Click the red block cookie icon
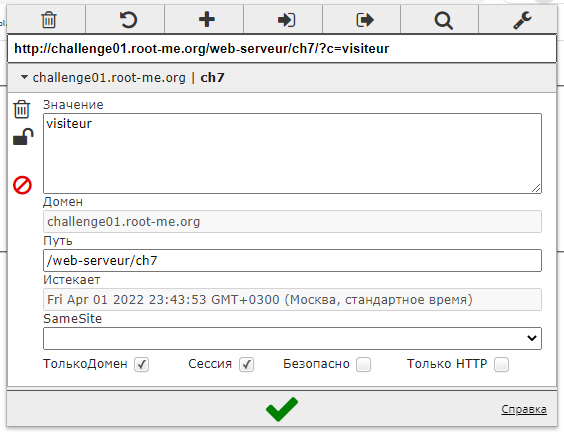The image size is (564, 435). (x=22, y=185)
